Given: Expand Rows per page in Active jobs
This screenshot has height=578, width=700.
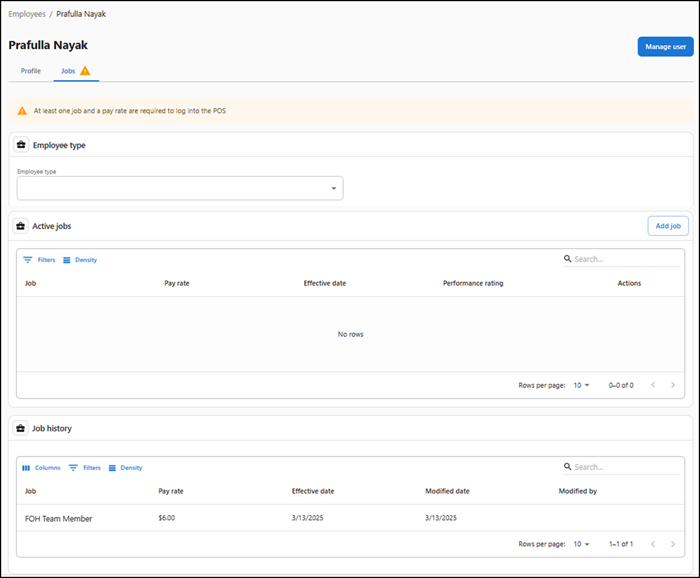Looking at the screenshot, I should (581, 385).
